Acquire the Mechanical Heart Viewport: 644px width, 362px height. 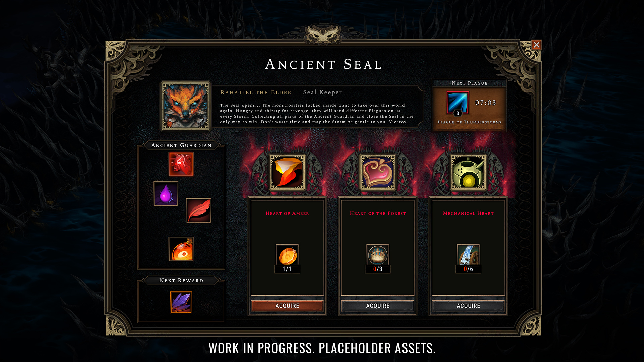point(468,306)
